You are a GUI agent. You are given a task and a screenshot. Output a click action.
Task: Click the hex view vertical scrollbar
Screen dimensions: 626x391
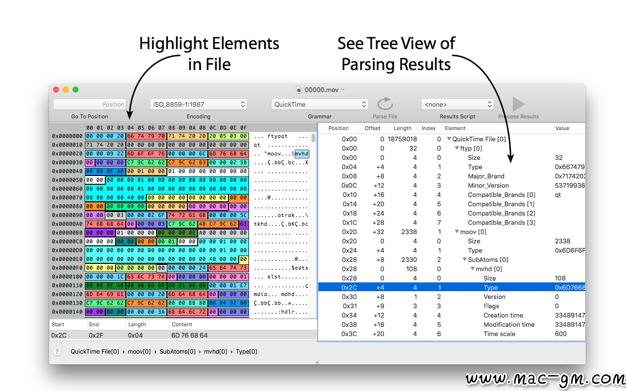pos(313,138)
